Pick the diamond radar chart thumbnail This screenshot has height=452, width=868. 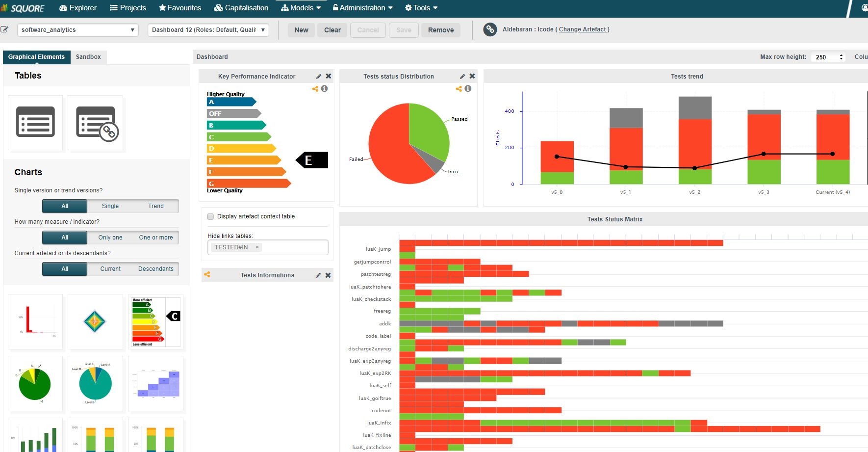point(95,321)
